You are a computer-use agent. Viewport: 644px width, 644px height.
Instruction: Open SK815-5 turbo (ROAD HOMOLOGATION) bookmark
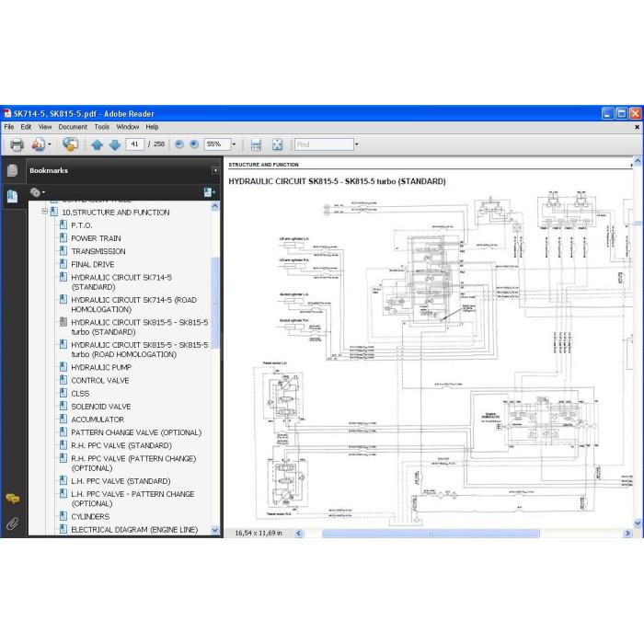click(140, 350)
